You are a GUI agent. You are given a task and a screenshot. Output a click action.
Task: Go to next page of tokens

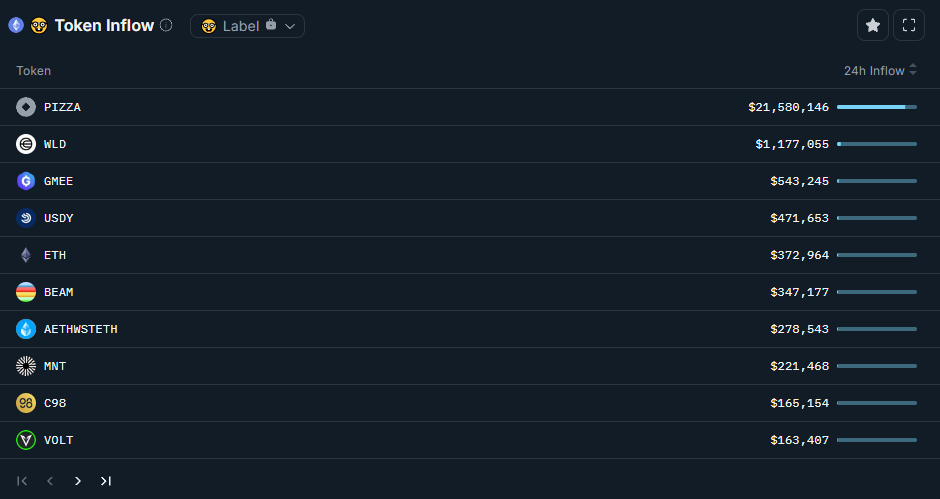click(x=78, y=481)
